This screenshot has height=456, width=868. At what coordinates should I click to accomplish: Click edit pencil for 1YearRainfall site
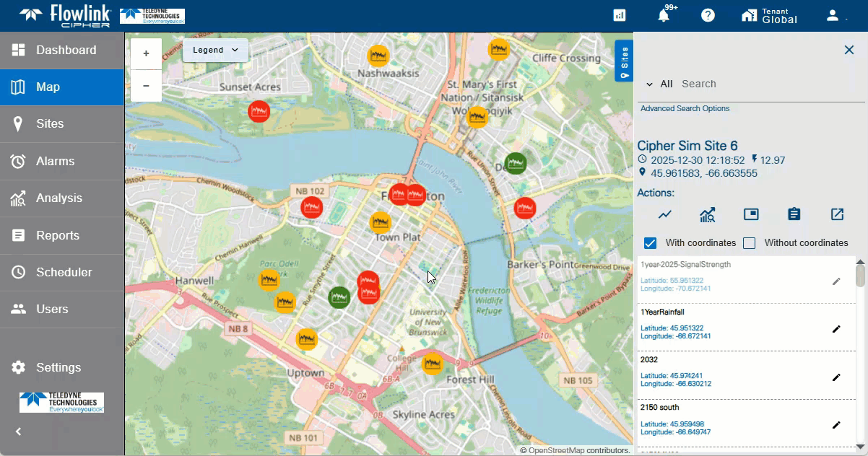pyautogui.click(x=836, y=329)
